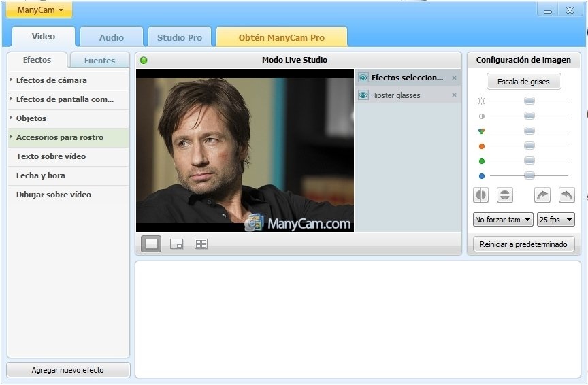588x385 pixels.
Task: Remove the Hipster glasses effect
Action: tap(454, 95)
